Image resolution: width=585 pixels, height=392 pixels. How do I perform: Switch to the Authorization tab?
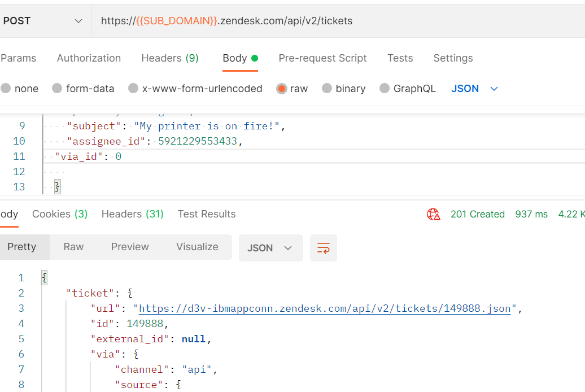point(89,58)
